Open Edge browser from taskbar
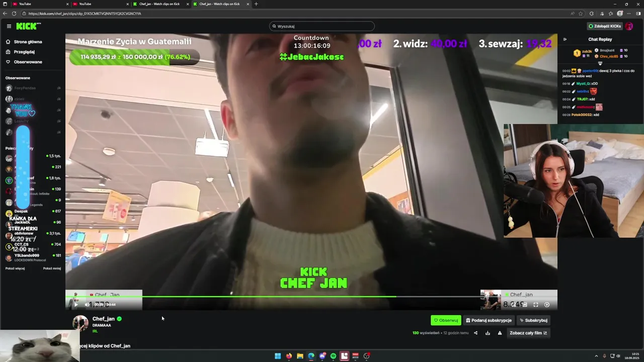This screenshot has height=362, width=644. click(311, 356)
